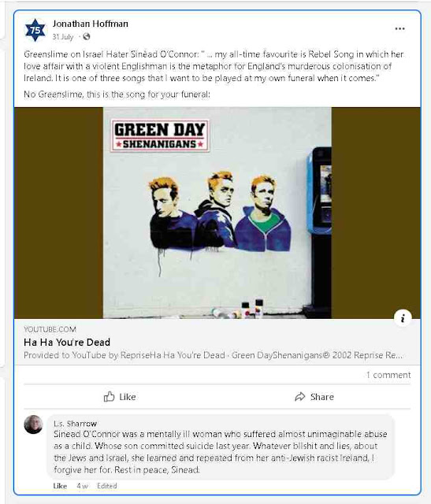Click the 4w comment timestamp
This screenshot has height=504, width=431.
click(x=82, y=486)
